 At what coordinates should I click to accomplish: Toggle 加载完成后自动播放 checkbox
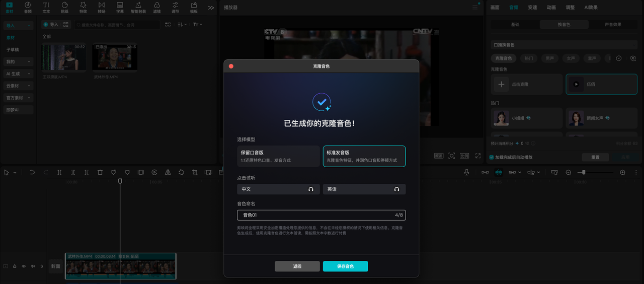click(492, 157)
